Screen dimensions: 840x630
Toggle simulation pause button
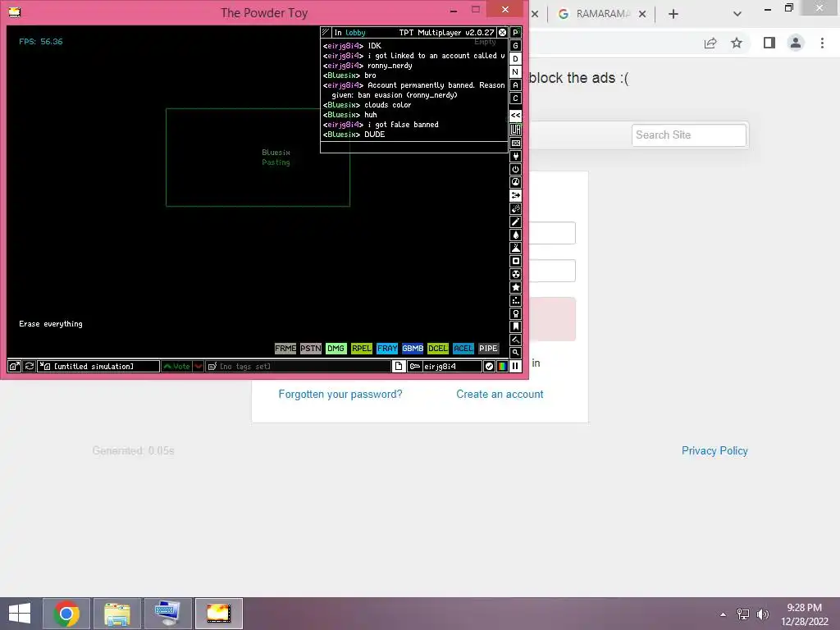point(515,367)
